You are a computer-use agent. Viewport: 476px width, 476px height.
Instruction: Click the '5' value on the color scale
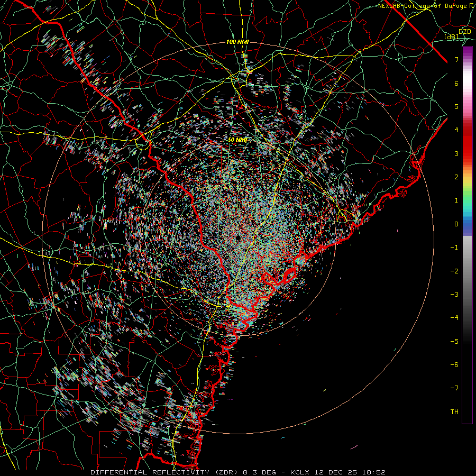point(456,106)
